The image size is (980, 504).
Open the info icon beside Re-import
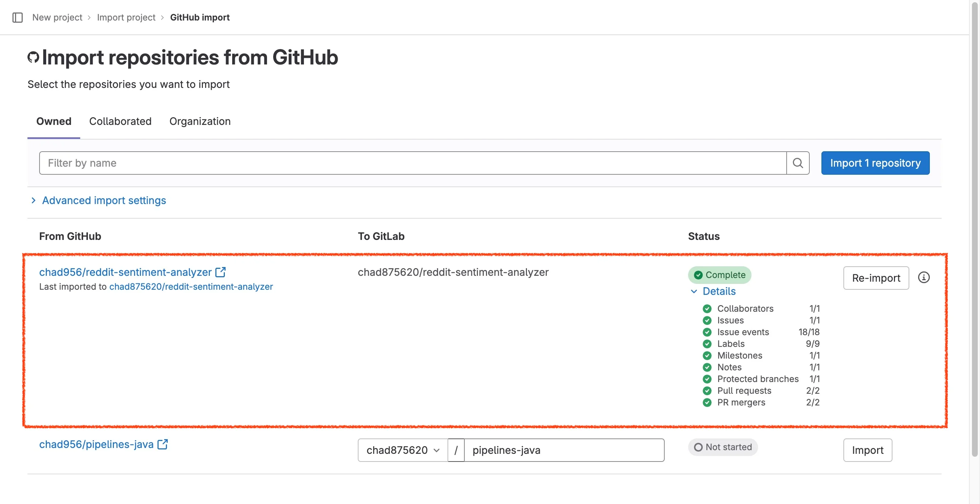pos(924,278)
